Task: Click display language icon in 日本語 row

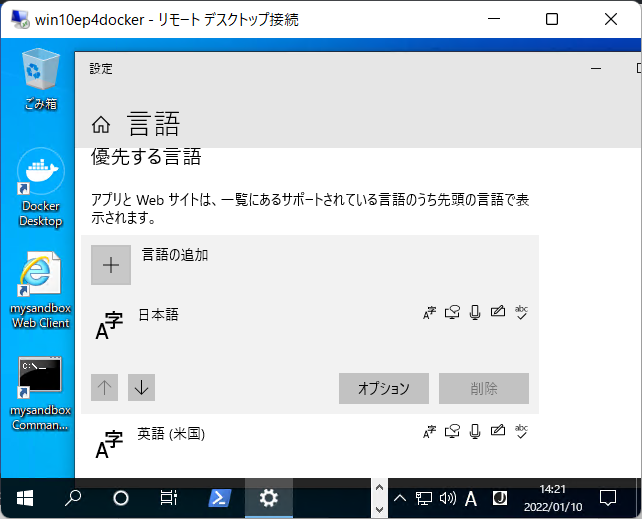Action: pos(430,313)
